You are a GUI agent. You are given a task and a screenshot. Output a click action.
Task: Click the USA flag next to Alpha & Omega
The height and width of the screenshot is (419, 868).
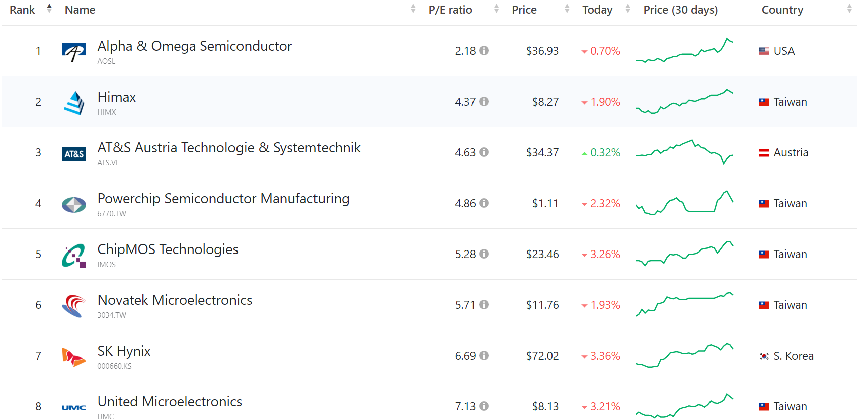[x=764, y=50]
